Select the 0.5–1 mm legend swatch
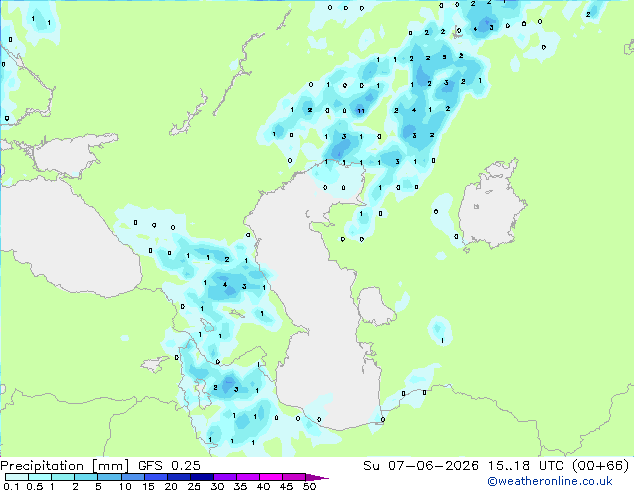The width and height of the screenshot is (634, 490). (x=40, y=477)
